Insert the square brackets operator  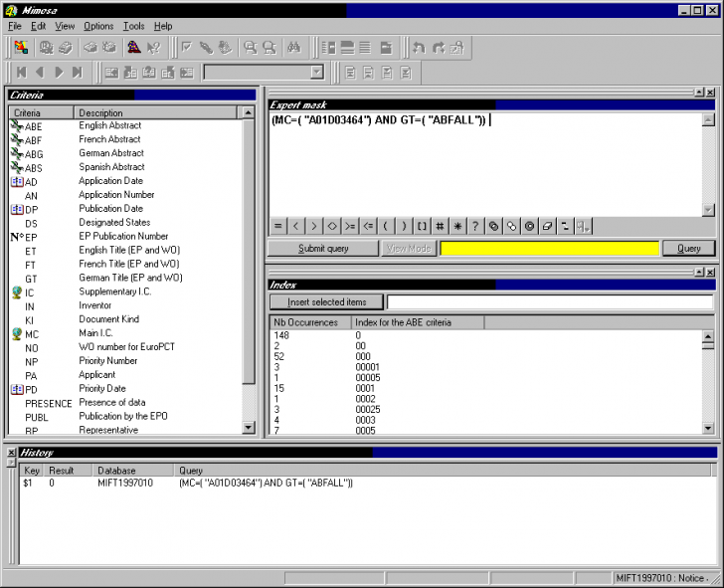422,226
